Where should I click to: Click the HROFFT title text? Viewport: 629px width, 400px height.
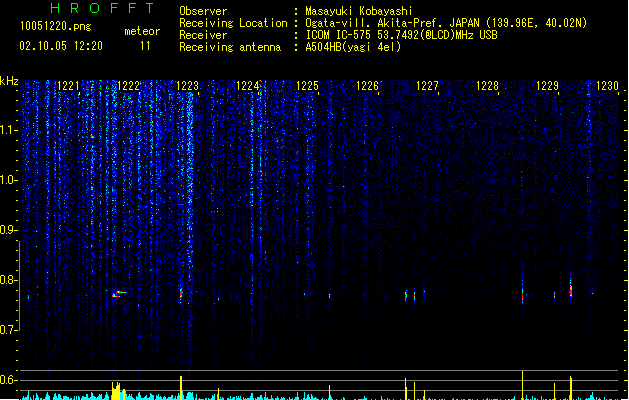click(x=102, y=8)
